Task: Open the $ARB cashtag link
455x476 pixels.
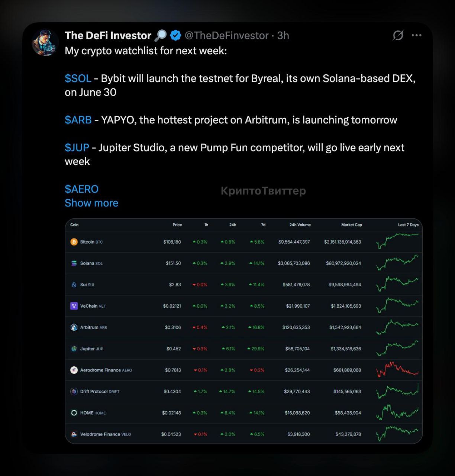Action: (78, 120)
